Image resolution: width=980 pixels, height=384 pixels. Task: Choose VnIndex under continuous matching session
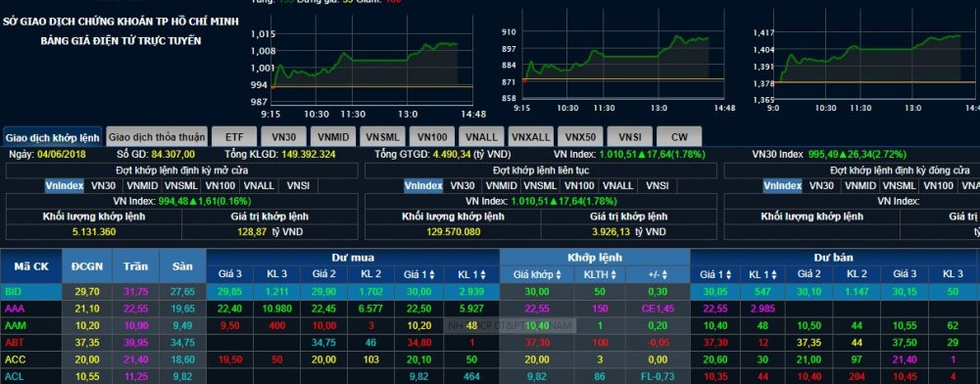tap(423, 185)
